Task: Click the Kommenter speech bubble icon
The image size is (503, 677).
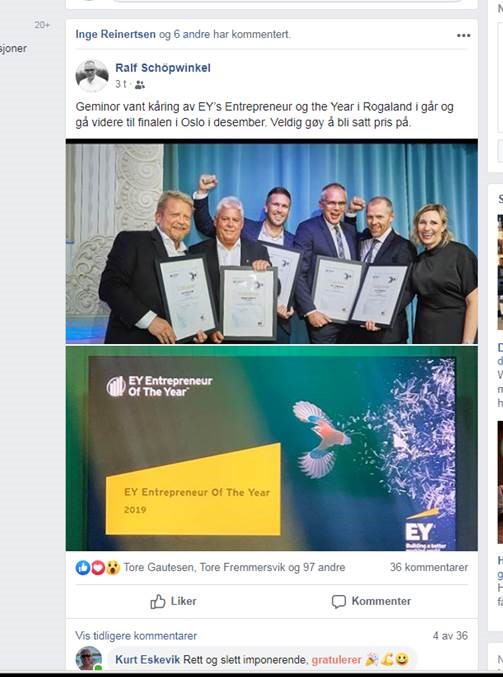Action: 338,601
